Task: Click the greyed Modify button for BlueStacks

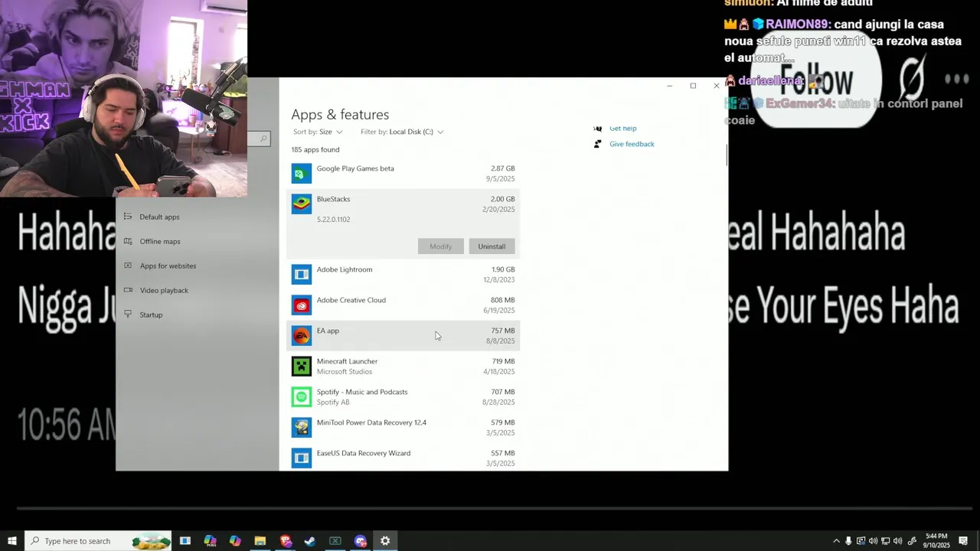Action: (x=440, y=246)
